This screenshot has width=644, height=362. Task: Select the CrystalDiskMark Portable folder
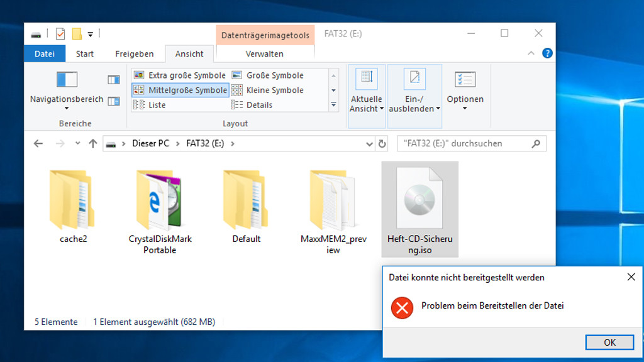pos(160,211)
